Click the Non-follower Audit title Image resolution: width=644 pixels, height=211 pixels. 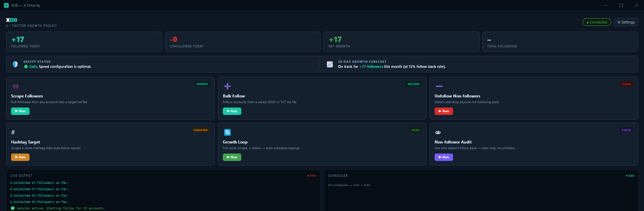453,142
